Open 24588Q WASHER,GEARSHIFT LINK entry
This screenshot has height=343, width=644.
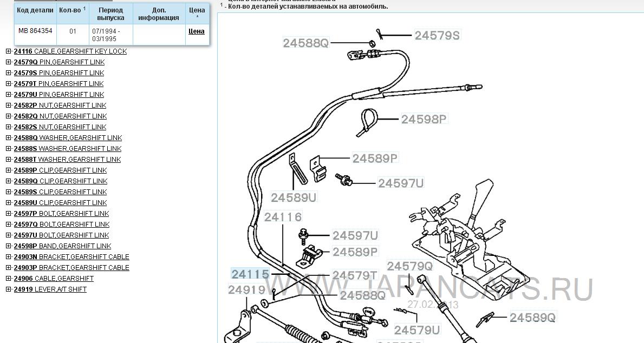coord(68,137)
